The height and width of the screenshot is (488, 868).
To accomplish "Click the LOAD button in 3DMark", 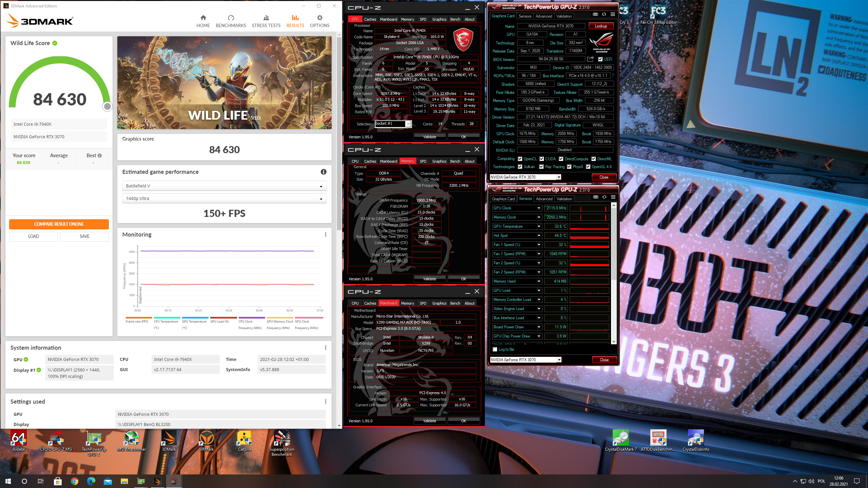I will [33, 236].
